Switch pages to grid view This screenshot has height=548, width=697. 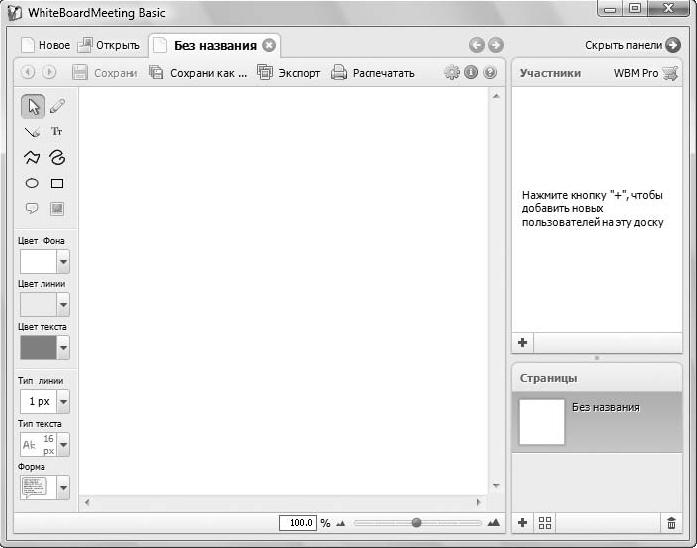pos(545,522)
